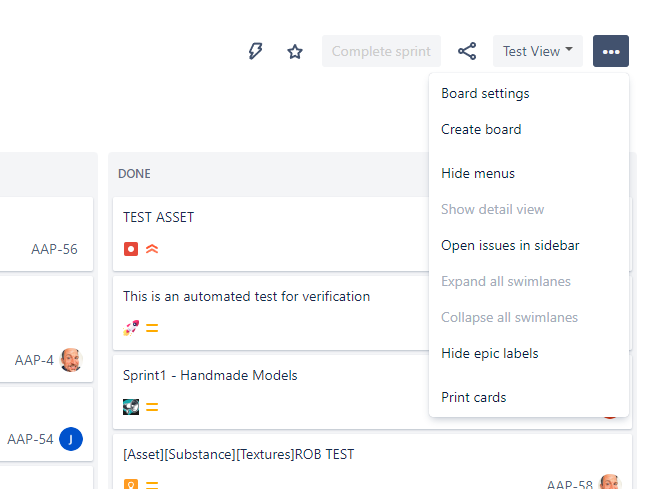655x489 pixels.
Task: Open automated test for verification card
Action: click(271, 313)
